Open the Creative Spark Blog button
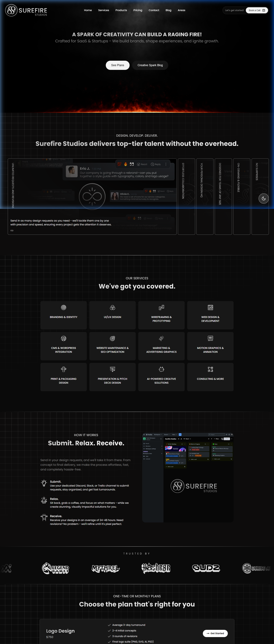This screenshot has width=274, height=644. [x=150, y=65]
